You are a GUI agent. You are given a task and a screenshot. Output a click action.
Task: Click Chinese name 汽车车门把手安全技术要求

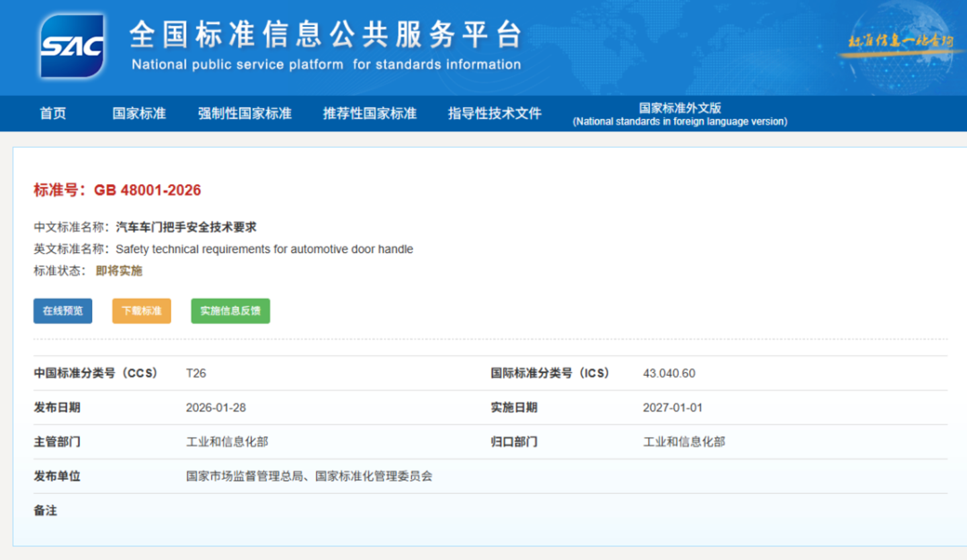pos(186,227)
